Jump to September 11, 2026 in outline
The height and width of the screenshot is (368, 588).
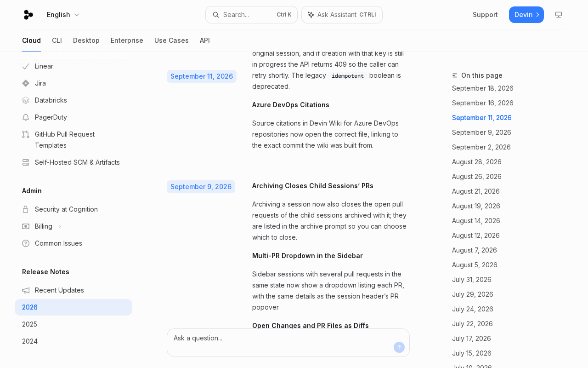(x=482, y=118)
